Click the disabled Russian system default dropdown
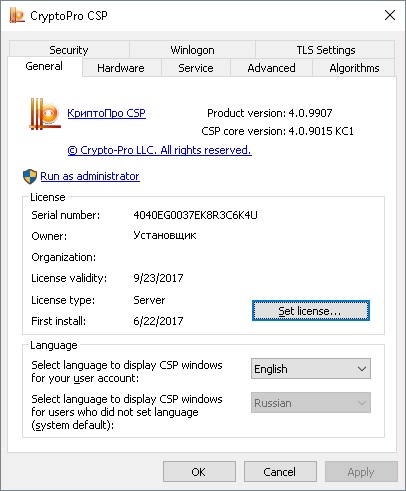The image size is (406, 491). [311, 403]
